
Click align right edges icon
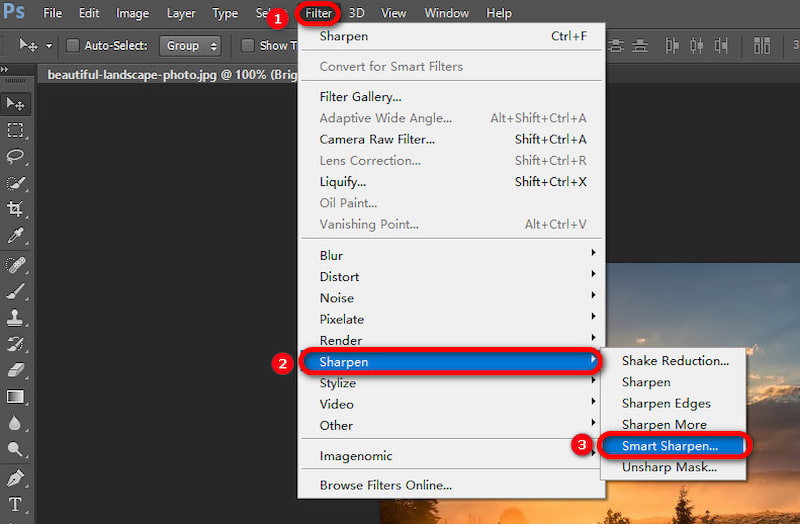click(x=721, y=45)
